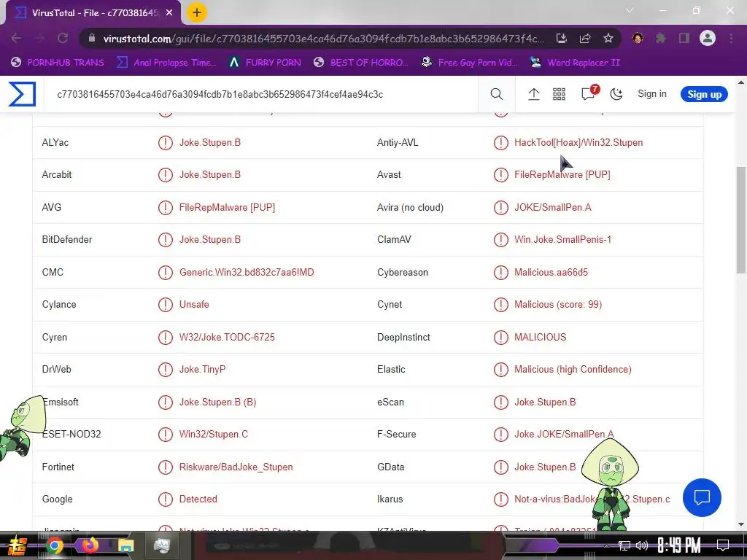Click AVG FileRepMalware [PUP] result
Screen dimensions: 747x560
228,207
